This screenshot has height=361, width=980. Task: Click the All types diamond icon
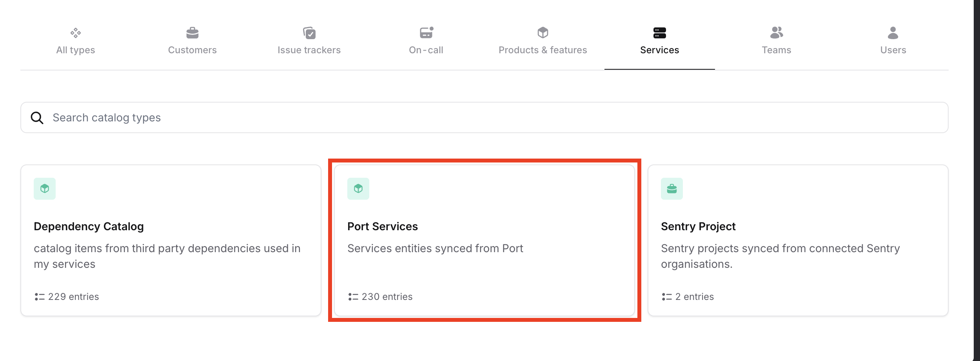[x=76, y=33]
